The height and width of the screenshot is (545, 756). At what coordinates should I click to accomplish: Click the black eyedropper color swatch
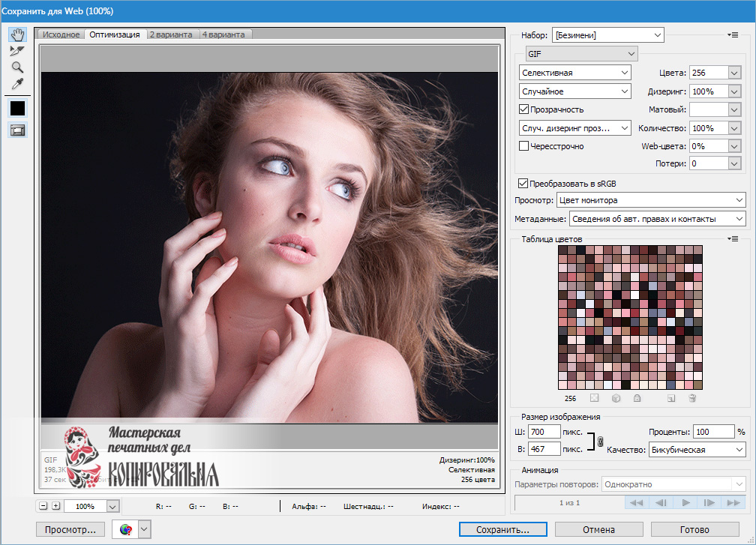(x=18, y=108)
